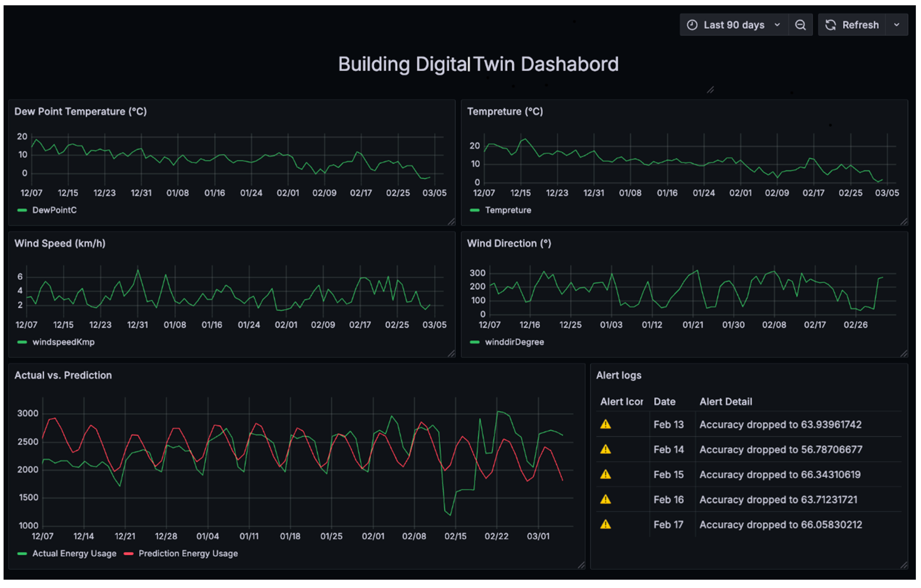Click the Feb 13 alert warning icon

(x=605, y=424)
